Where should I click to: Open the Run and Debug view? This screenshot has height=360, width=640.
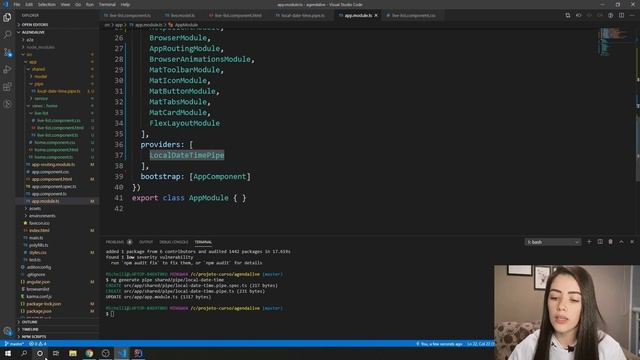7,69
